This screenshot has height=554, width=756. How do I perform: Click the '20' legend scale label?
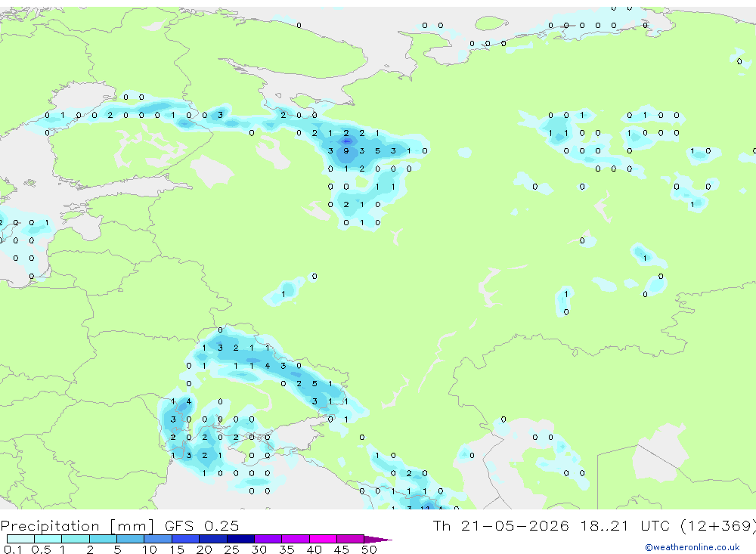point(204,549)
